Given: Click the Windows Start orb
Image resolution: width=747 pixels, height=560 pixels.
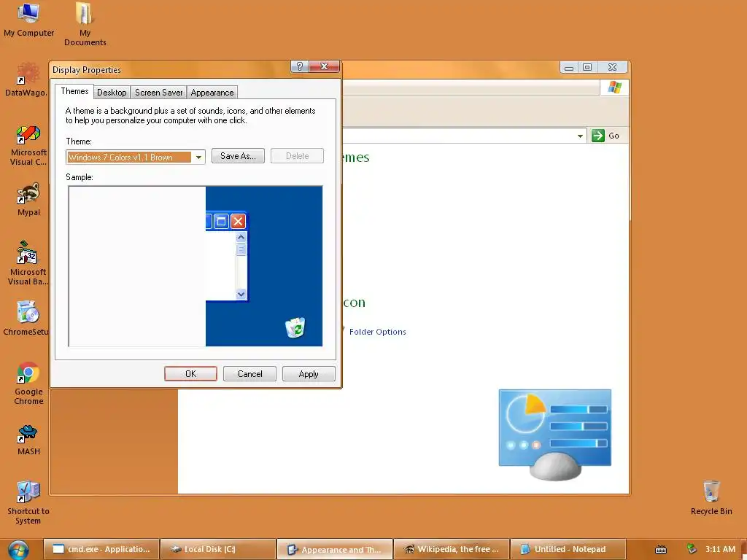Looking at the screenshot, I should pyautogui.click(x=18, y=550).
